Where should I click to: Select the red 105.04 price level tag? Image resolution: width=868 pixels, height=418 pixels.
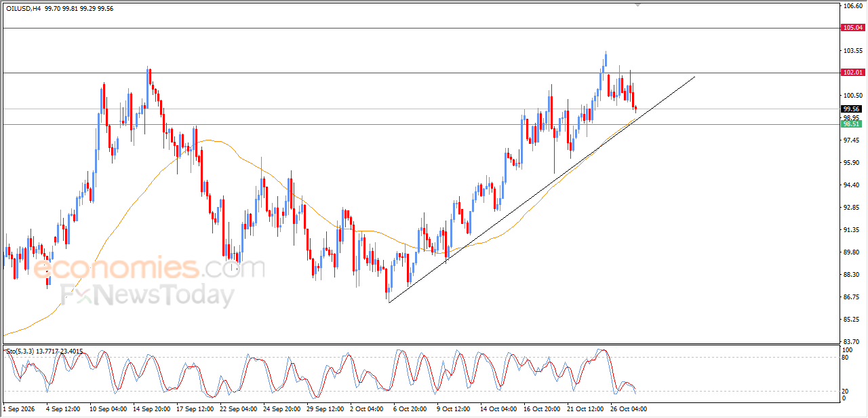click(x=852, y=28)
